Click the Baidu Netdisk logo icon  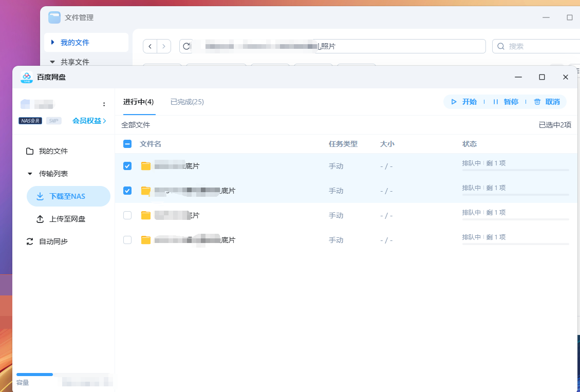click(x=27, y=77)
